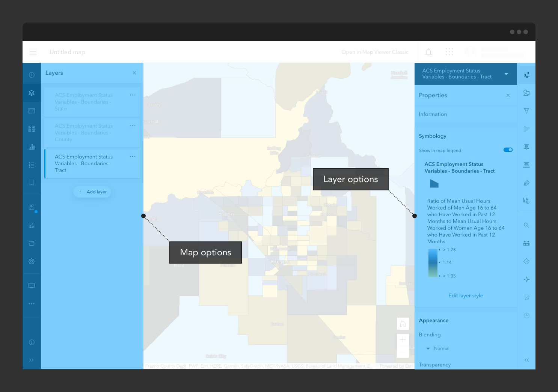The height and width of the screenshot is (392, 558).
Task: Open the Charts icon in the left sidebar
Action: click(32, 146)
